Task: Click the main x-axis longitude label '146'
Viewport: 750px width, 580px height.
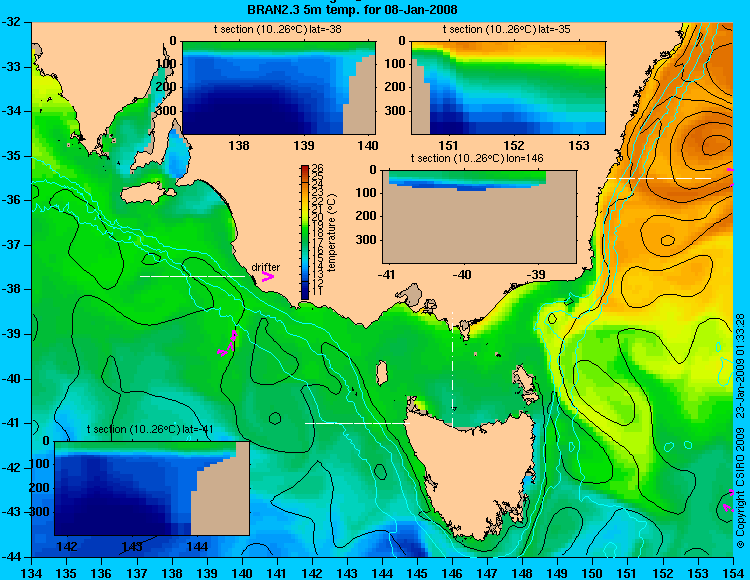Action: pyautogui.click(x=452, y=573)
